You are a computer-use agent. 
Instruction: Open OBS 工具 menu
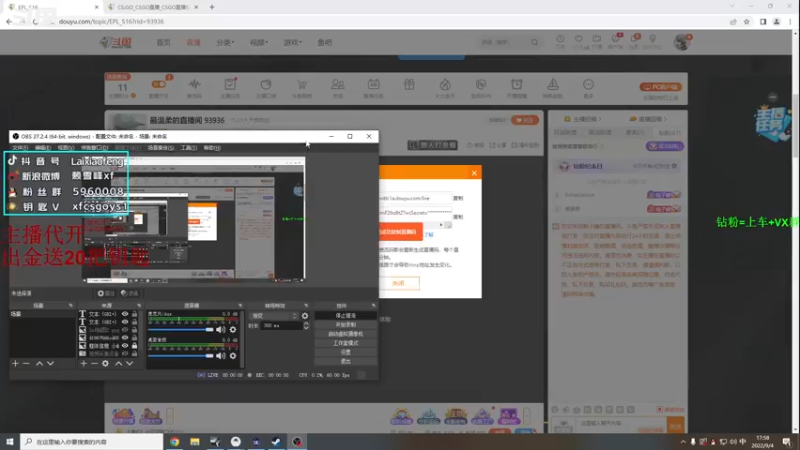tap(189, 148)
